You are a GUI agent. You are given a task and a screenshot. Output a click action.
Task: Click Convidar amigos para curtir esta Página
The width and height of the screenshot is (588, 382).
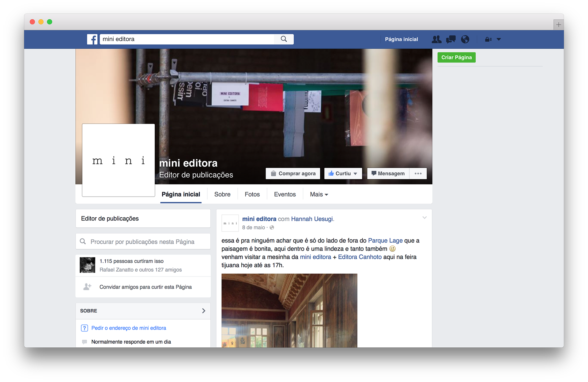(145, 287)
